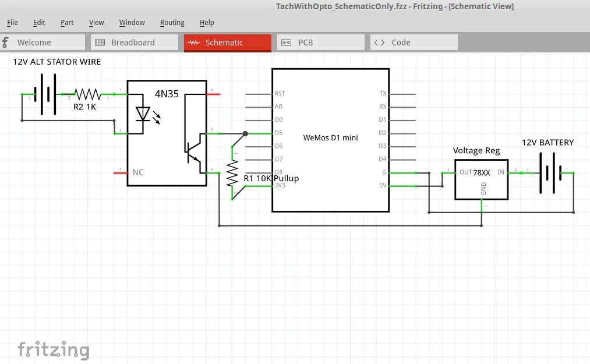Viewport: 590px width, 364px height.
Task: Select the R2 1K resistor symbol
Action: point(87,94)
